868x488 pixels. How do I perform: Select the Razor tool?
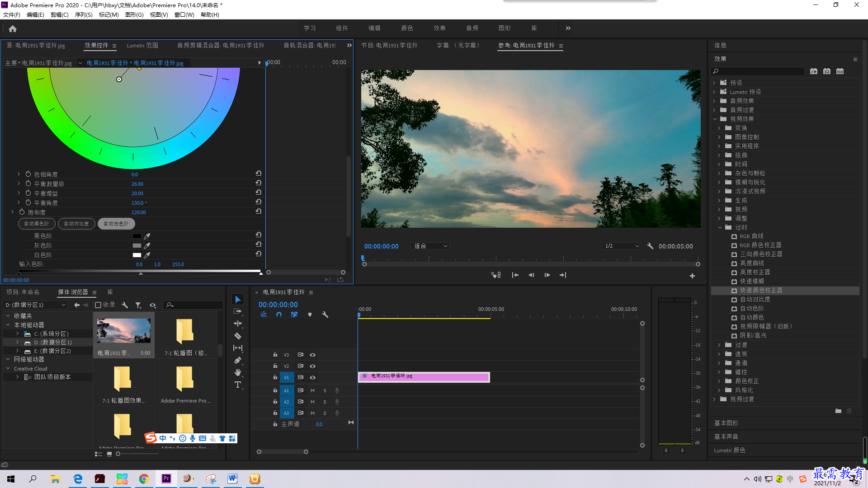(238, 336)
